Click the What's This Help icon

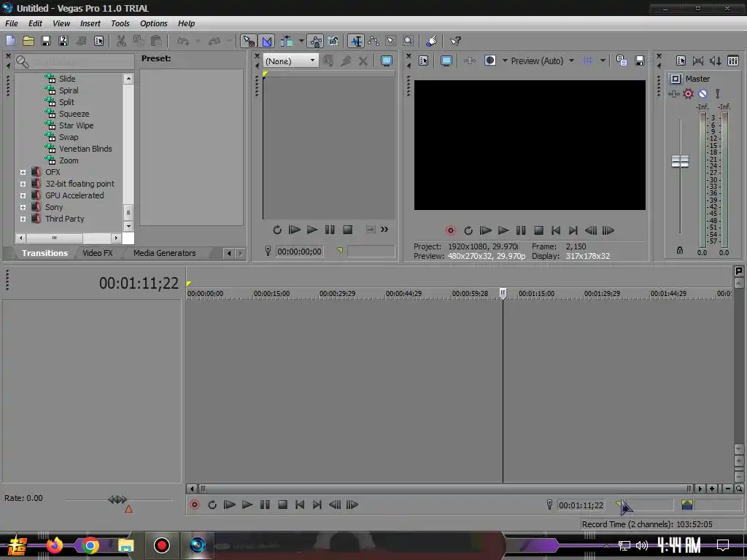455,41
